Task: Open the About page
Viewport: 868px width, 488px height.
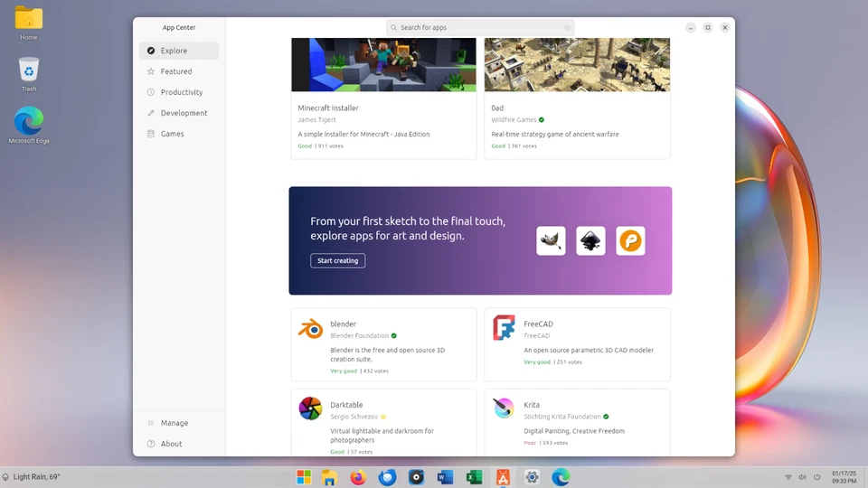Action: tap(179, 444)
